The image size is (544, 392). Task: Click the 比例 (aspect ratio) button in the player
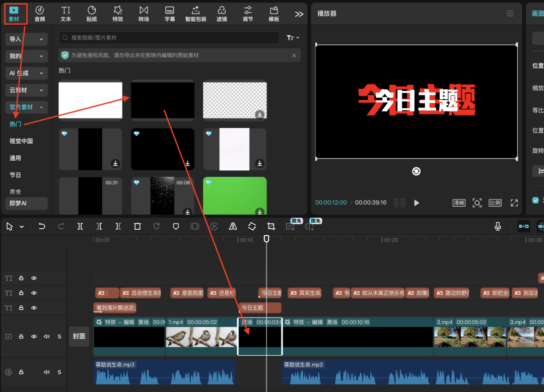click(495, 203)
